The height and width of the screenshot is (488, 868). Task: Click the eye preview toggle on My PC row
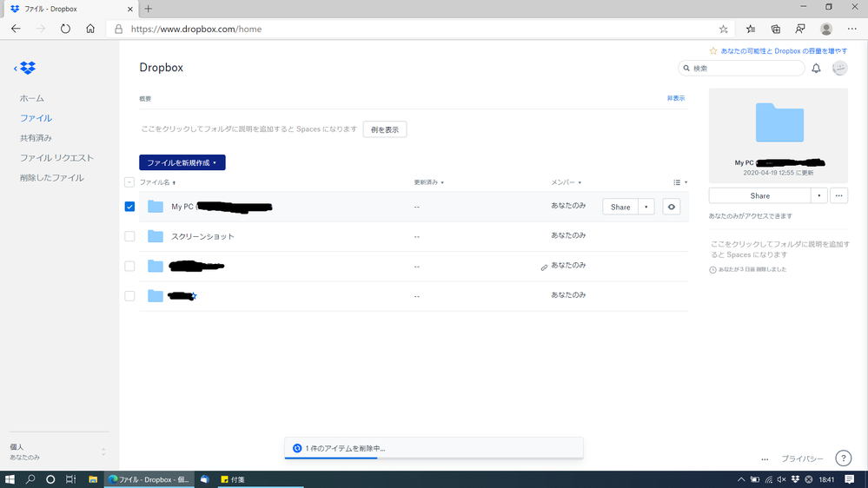coord(671,207)
